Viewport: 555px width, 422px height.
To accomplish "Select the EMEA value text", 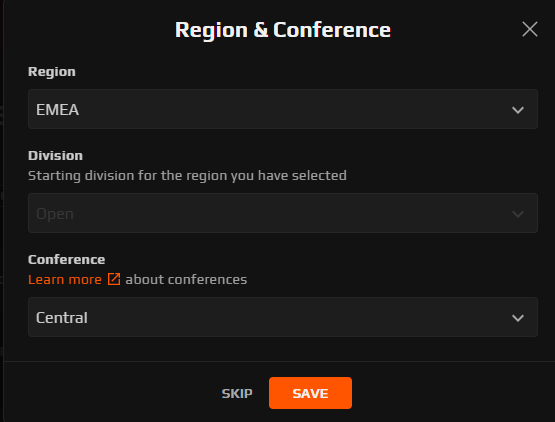I will pos(57,109).
